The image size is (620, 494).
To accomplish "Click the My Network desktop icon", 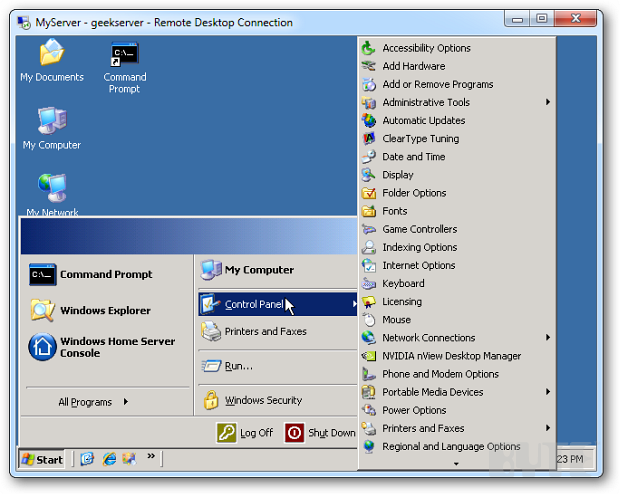I will [52, 187].
